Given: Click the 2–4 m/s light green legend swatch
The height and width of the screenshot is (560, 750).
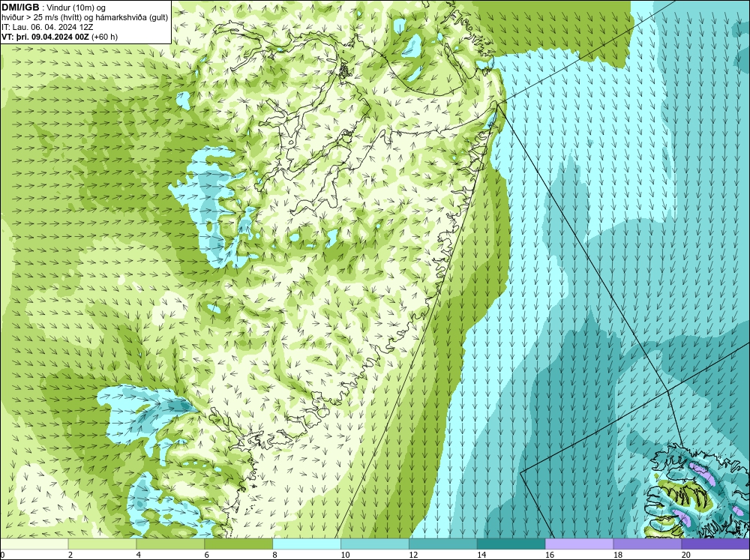Looking at the screenshot, I should tap(102, 544).
